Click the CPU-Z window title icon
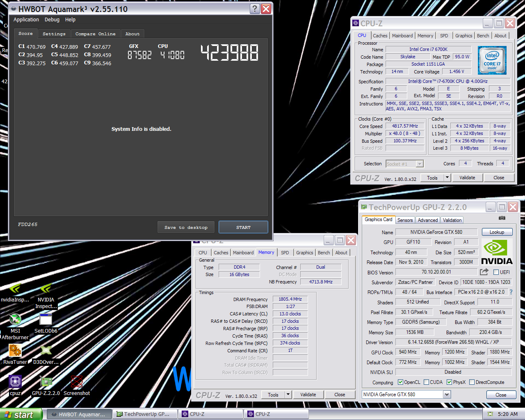Screen dimensions: 525x420 [356, 23]
